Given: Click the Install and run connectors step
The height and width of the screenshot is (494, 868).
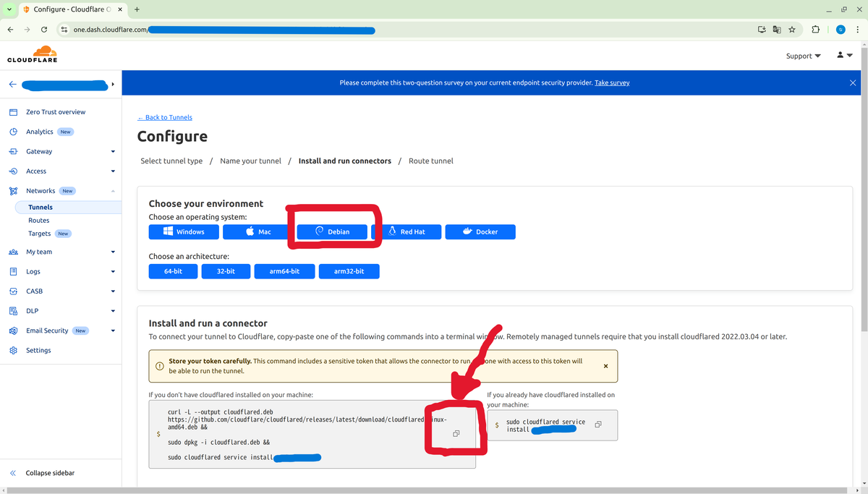Looking at the screenshot, I should (345, 161).
